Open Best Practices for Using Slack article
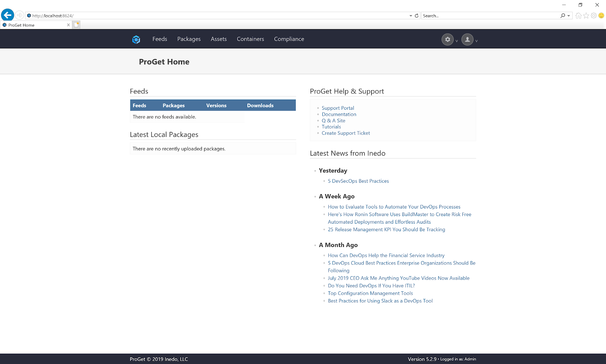Screen dimensions: 606x364 click(380, 301)
